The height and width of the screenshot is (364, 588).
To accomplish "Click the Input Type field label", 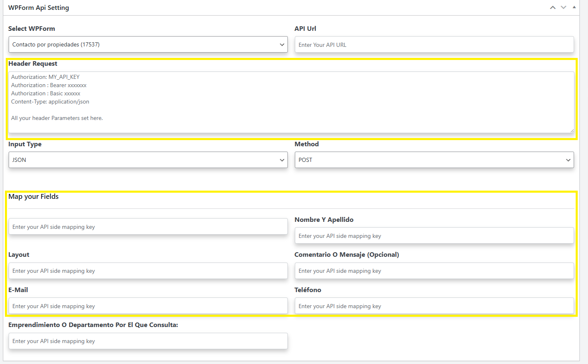I will coord(25,144).
